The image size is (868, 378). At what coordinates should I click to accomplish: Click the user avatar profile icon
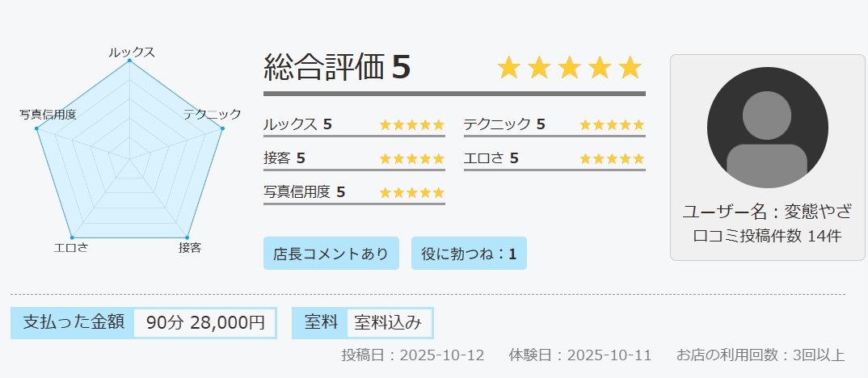[x=767, y=128]
